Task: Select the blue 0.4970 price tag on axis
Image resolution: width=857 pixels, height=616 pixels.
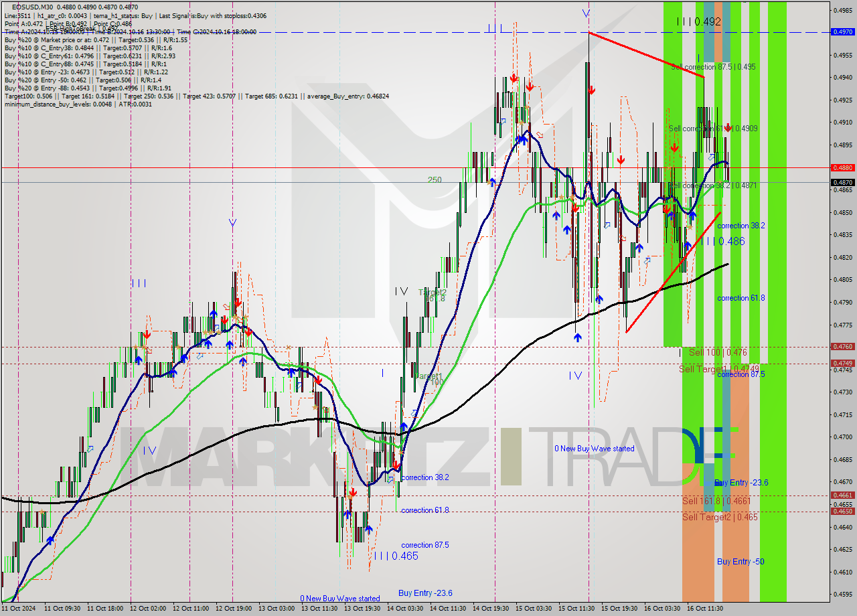Action: tap(842, 31)
